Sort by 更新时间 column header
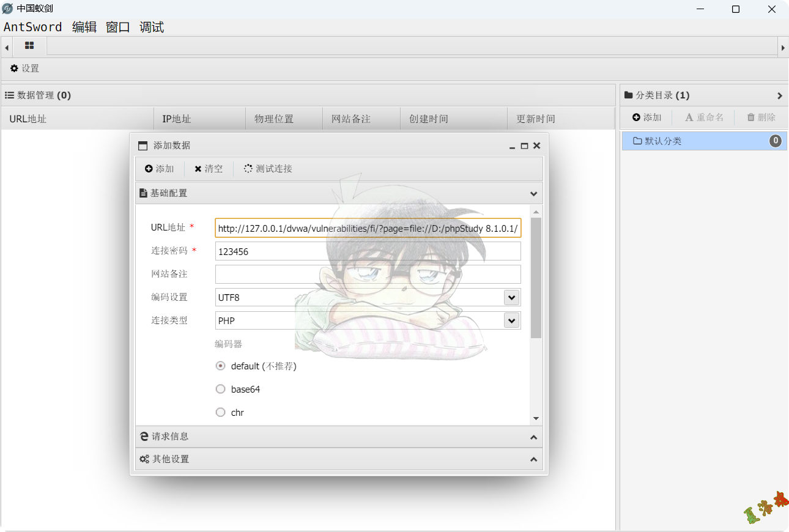The height and width of the screenshot is (532, 789). tap(561, 119)
